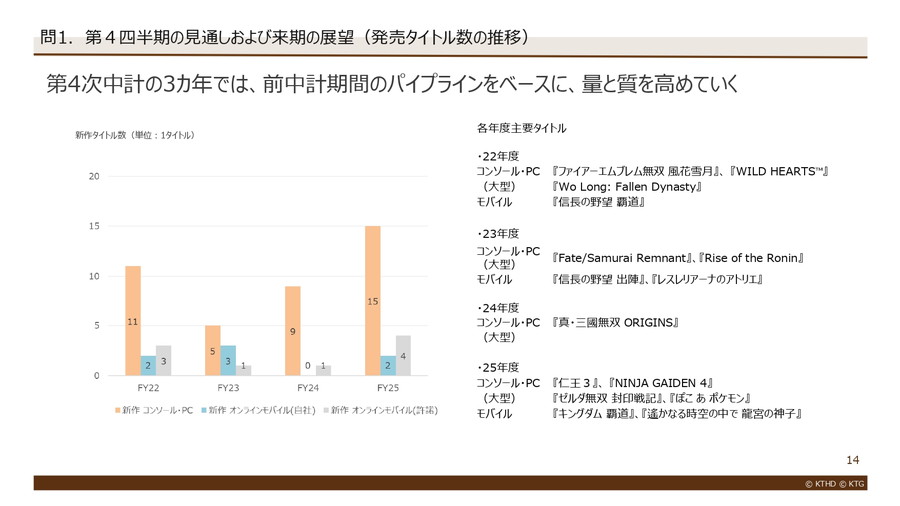Select the FY22 orange bar labeled 11
Viewport: 900px width, 506px height.
pos(133,320)
